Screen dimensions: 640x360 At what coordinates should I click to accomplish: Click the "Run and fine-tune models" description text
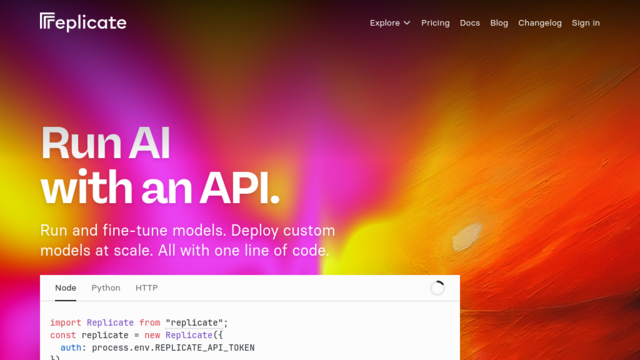[188, 240]
